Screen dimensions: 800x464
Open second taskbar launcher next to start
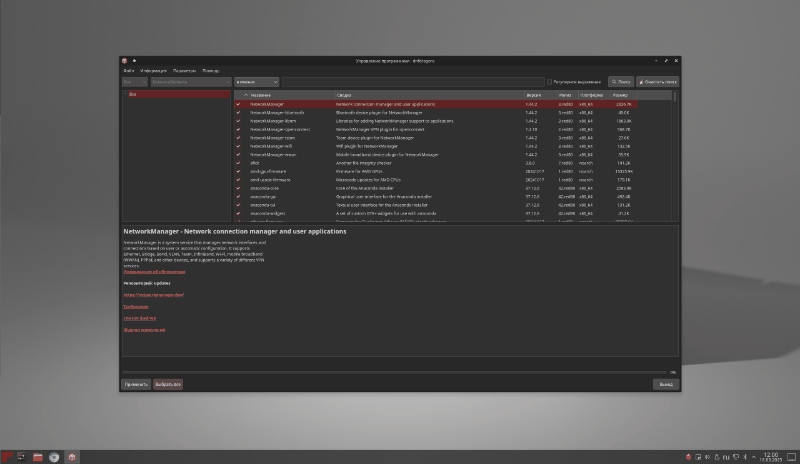(x=21, y=457)
